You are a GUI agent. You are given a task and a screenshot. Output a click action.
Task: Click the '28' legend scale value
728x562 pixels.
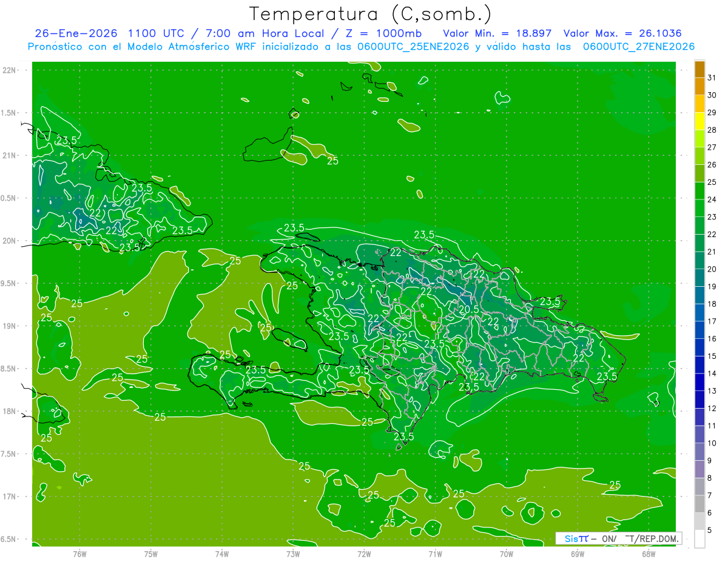tap(712, 130)
